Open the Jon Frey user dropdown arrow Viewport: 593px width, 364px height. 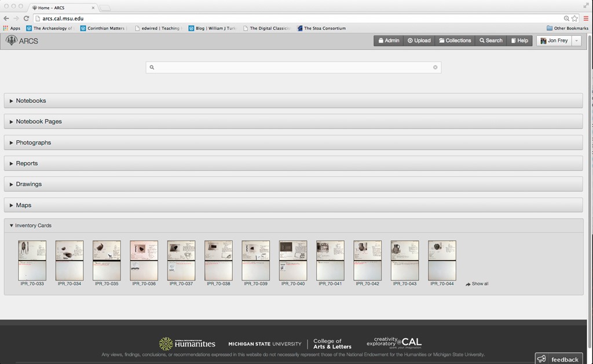(576, 41)
